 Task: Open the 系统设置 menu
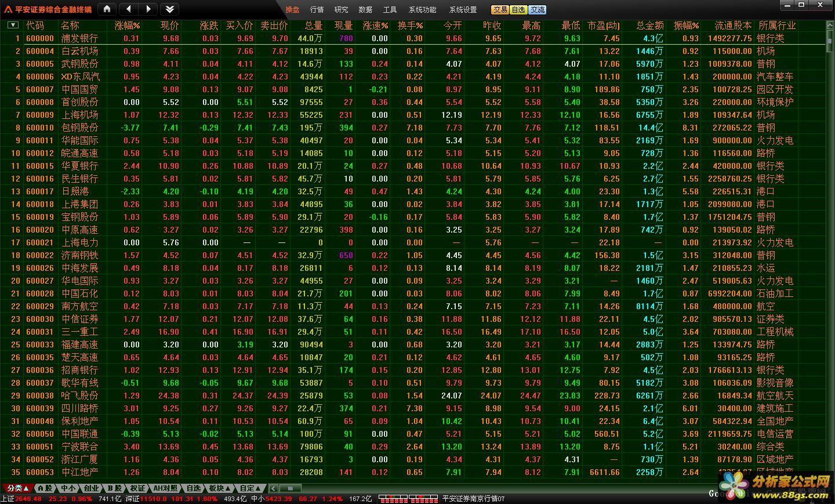(x=463, y=10)
